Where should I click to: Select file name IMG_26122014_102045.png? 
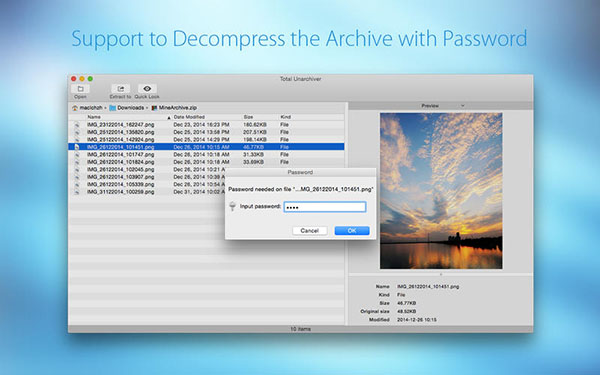[x=121, y=170]
